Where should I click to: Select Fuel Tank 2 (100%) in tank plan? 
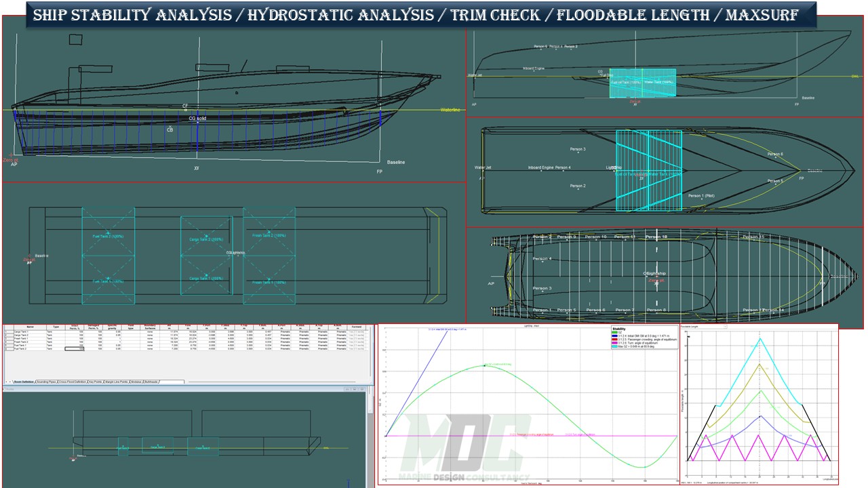point(108,236)
